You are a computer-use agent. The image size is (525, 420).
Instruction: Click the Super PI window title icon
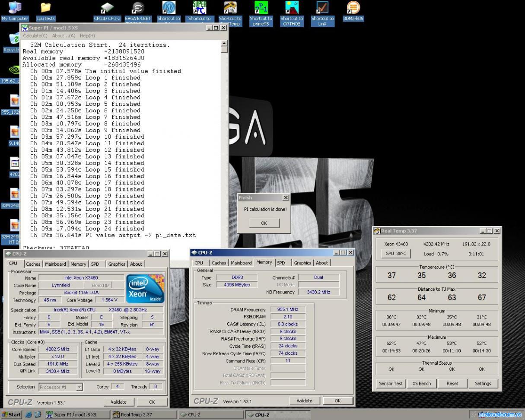pos(25,28)
